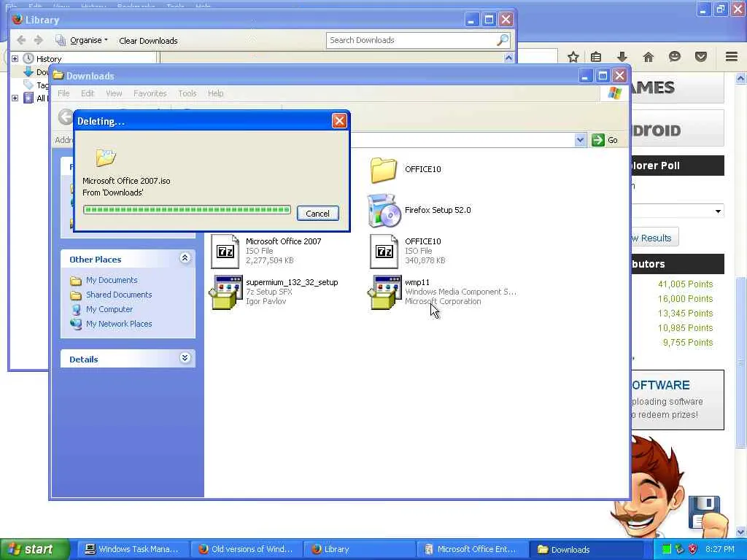
Task: Select the wmp11 installer icon
Action: tap(384, 292)
